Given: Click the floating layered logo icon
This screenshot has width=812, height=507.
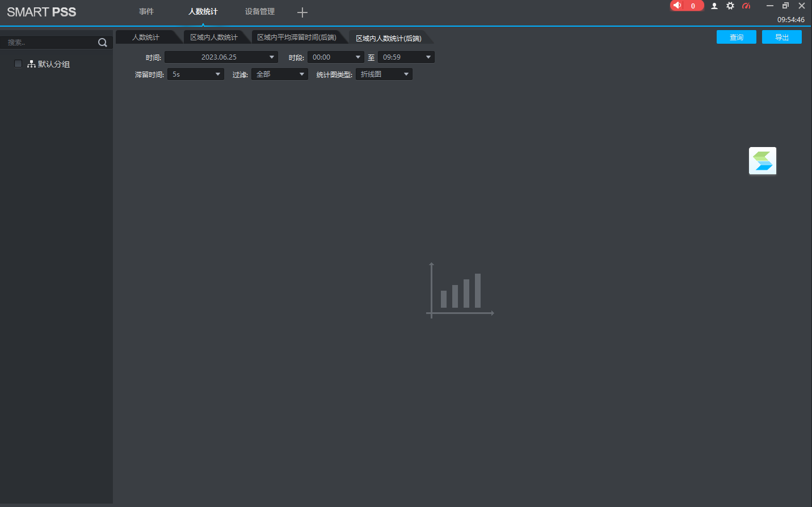Looking at the screenshot, I should point(763,161).
